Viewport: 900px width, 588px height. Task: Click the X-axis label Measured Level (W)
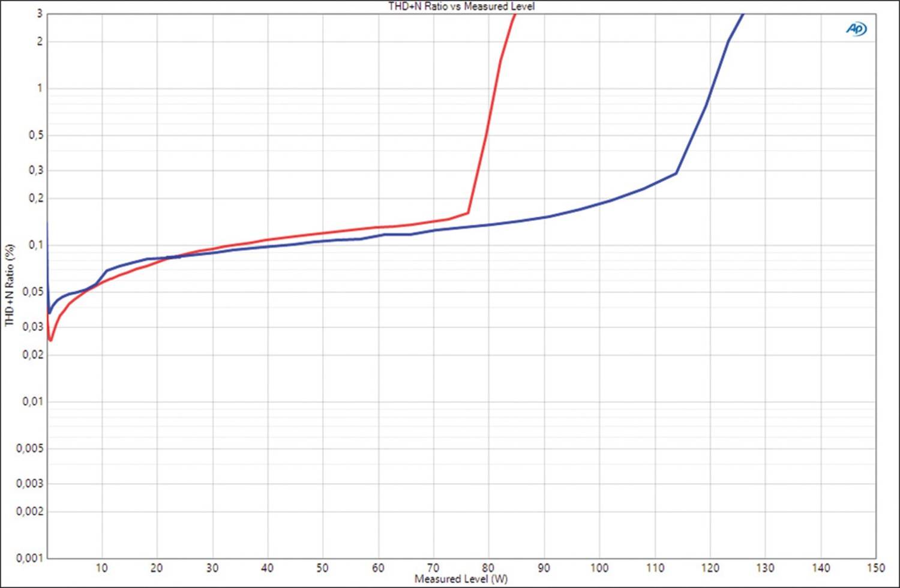point(461,579)
